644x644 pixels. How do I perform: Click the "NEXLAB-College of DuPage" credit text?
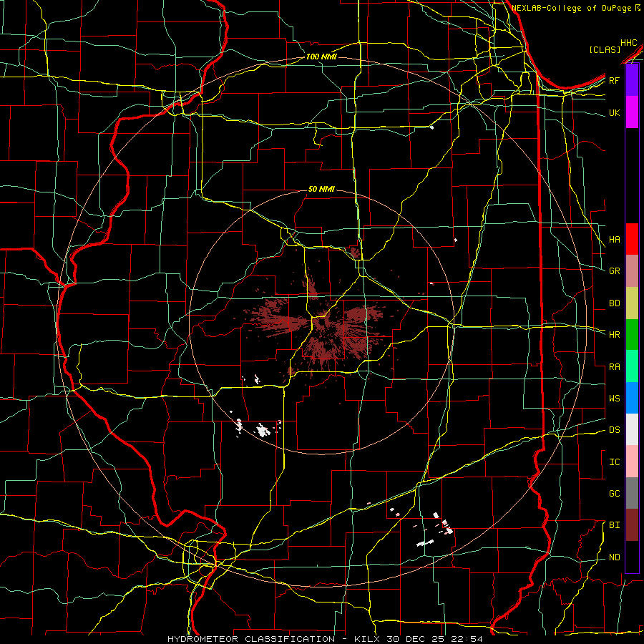pos(572,8)
